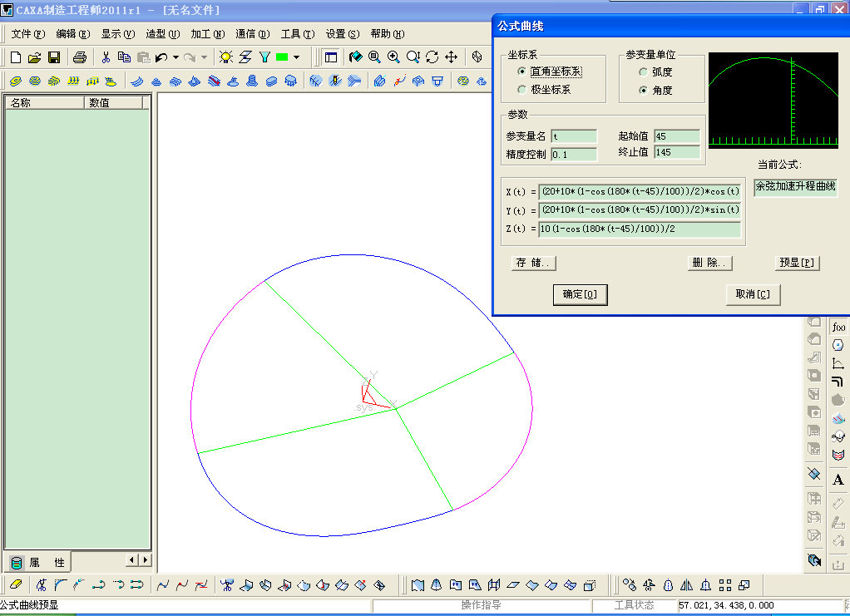Select 弧度 radio button
Image resolution: width=850 pixels, height=616 pixels.
click(643, 71)
